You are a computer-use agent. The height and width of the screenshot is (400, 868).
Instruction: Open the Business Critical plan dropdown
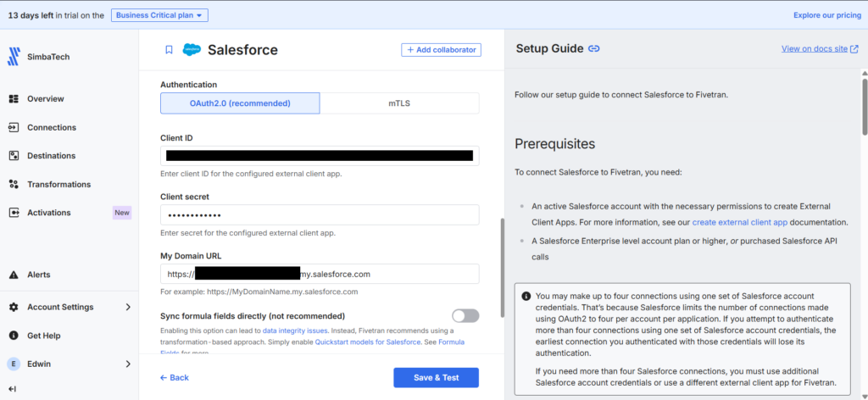159,15
